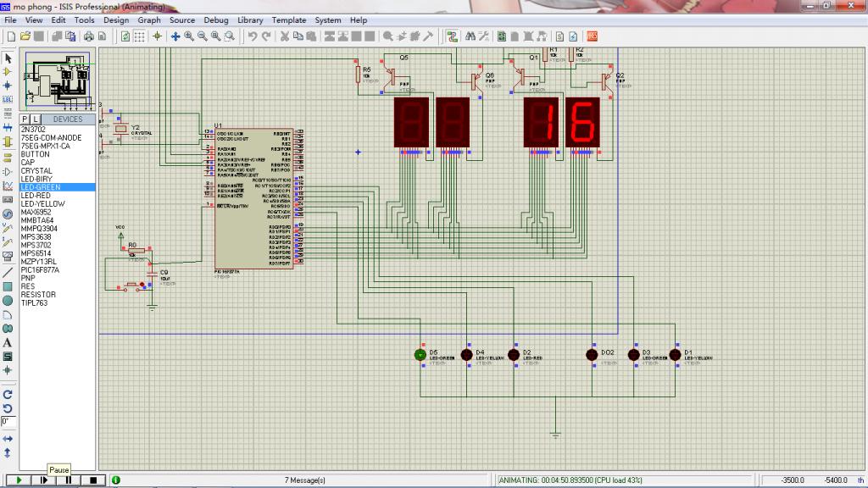The image size is (868, 488).
Task: Select the 2D Text tool
Action: pyautogui.click(x=8, y=342)
